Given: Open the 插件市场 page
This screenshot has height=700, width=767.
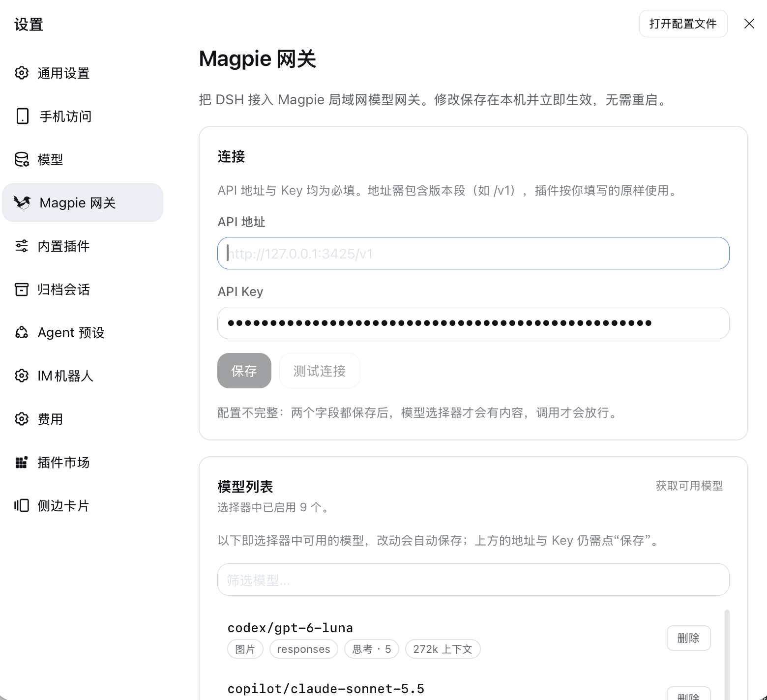Looking at the screenshot, I should tap(83, 462).
